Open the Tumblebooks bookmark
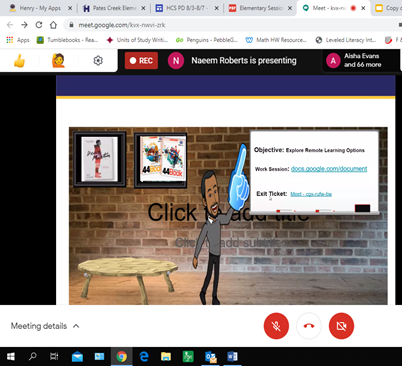402x366 pixels. click(67, 40)
